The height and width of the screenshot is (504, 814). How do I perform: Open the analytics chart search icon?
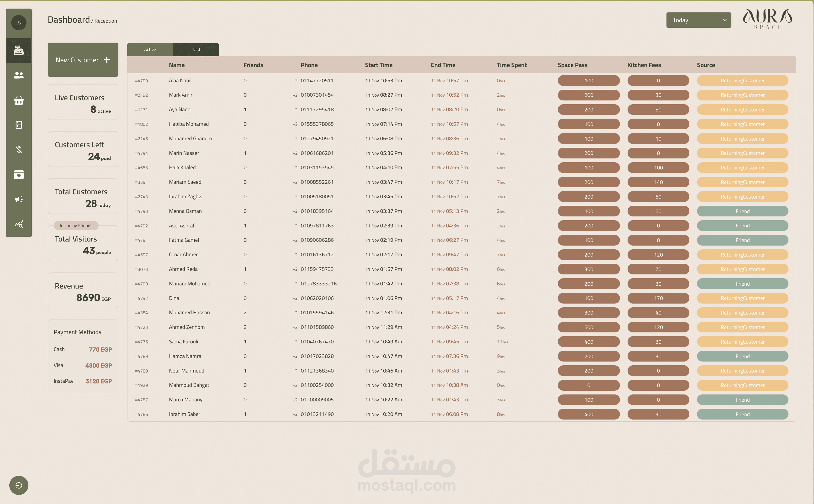(x=19, y=224)
